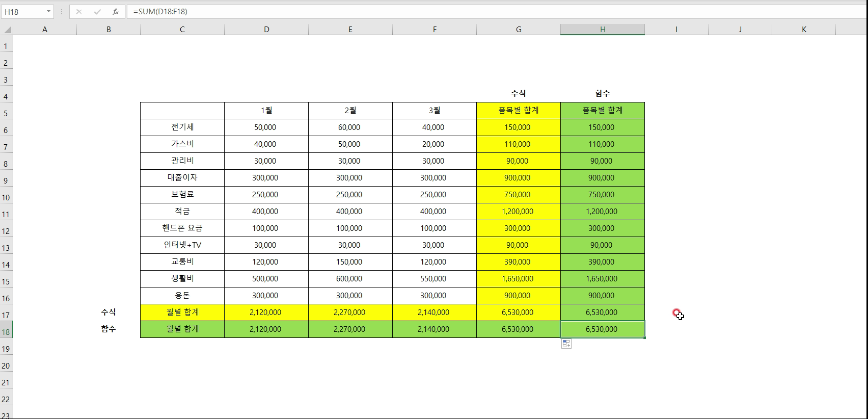Select yellow cell G17 total 6,530,000
This screenshot has height=419, width=868.
pos(519,312)
